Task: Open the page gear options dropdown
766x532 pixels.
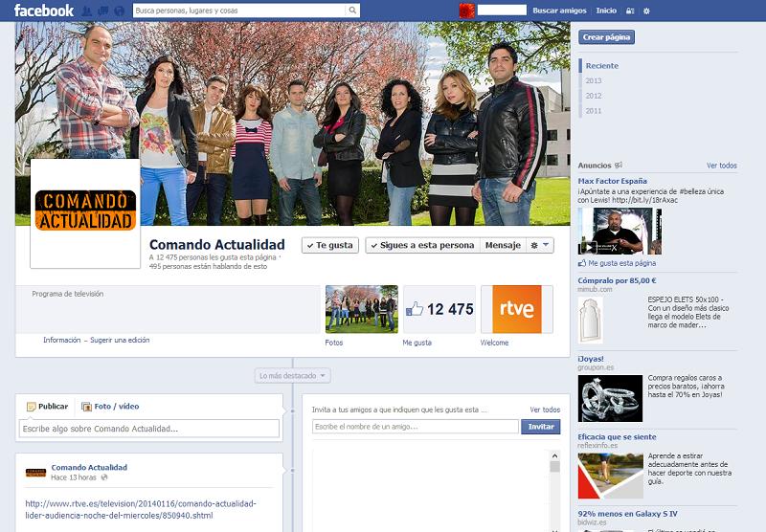Action: pos(540,245)
